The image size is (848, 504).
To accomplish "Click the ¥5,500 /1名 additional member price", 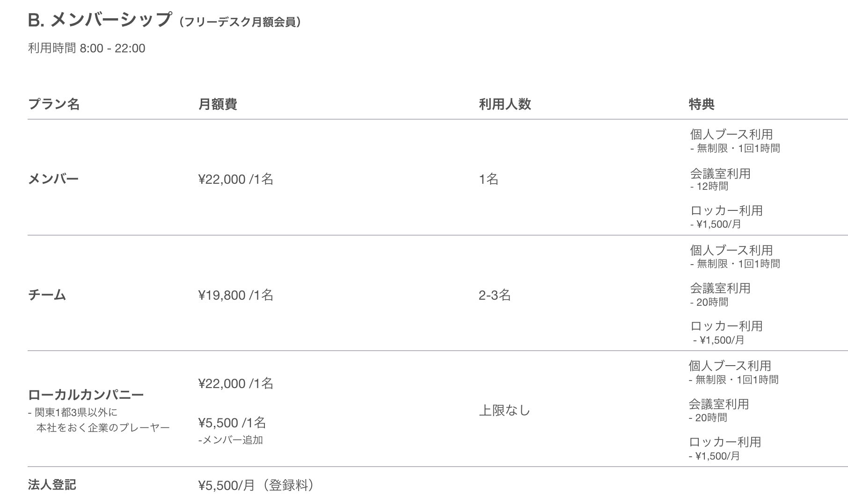I will click(232, 423).
